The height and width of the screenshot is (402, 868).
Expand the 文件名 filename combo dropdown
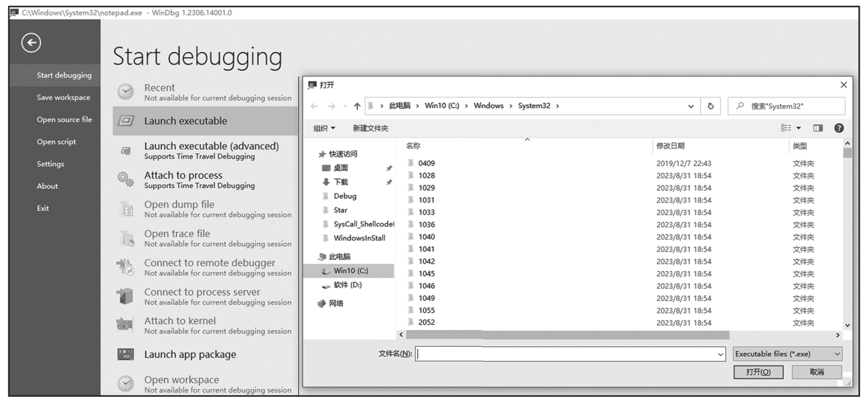(x=721, y=354)
